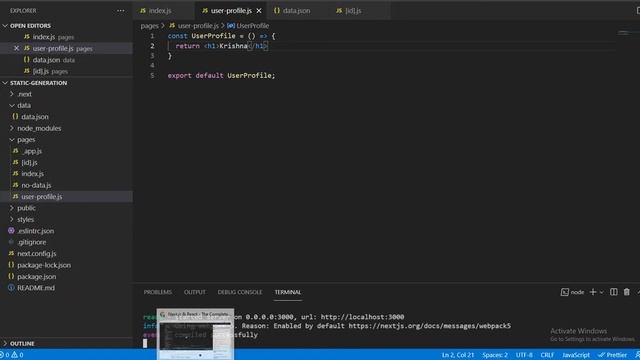Viewport: 640px width, 360px height.
Task: Switch to the Problems panel tab
Action: coord(158,292)
